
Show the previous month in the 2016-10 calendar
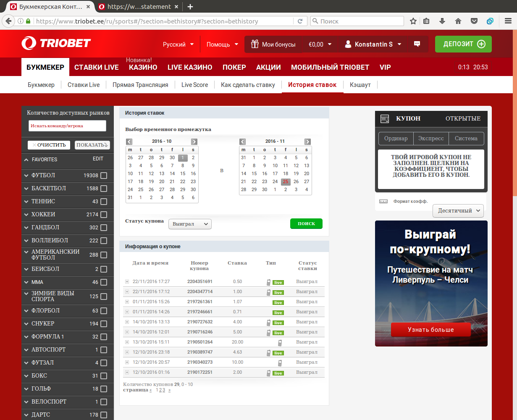129,142
